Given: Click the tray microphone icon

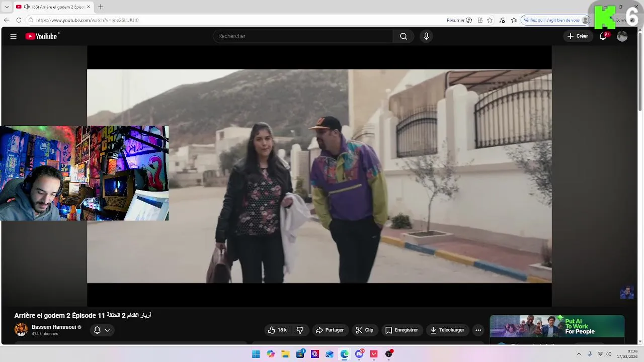Looking at the screenshot, I should click(x=590, y=354).
